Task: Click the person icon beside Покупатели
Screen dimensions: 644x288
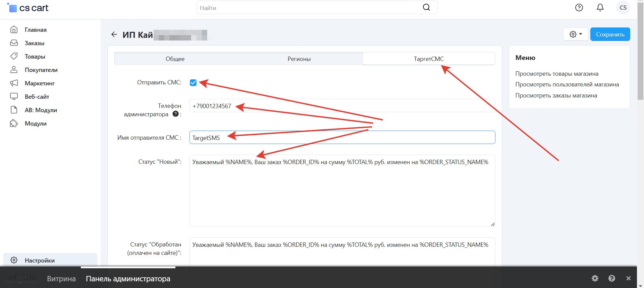Action: pyautogui.click(x=14, y=69)
